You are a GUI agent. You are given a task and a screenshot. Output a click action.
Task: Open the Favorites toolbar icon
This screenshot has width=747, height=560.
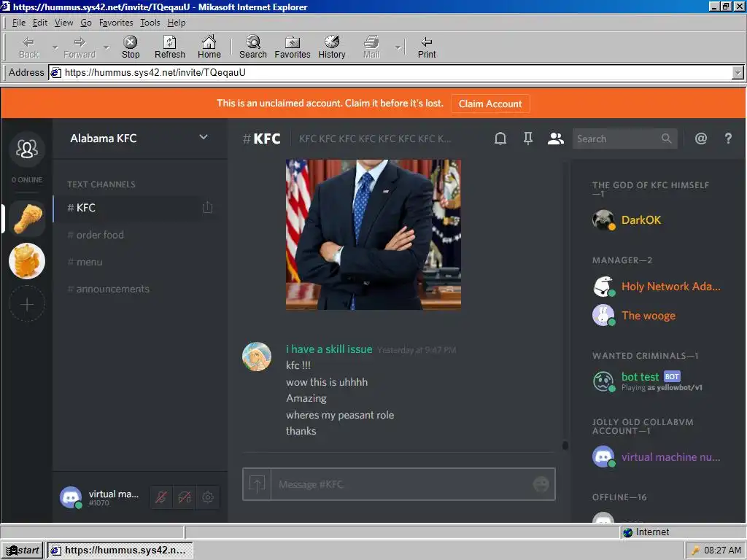(x=293, y=47)
